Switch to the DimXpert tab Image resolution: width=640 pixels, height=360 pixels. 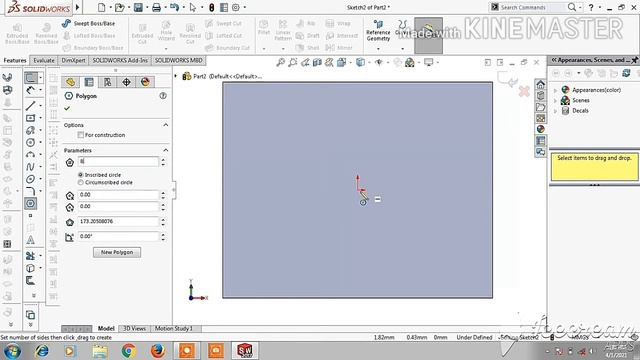73,60
